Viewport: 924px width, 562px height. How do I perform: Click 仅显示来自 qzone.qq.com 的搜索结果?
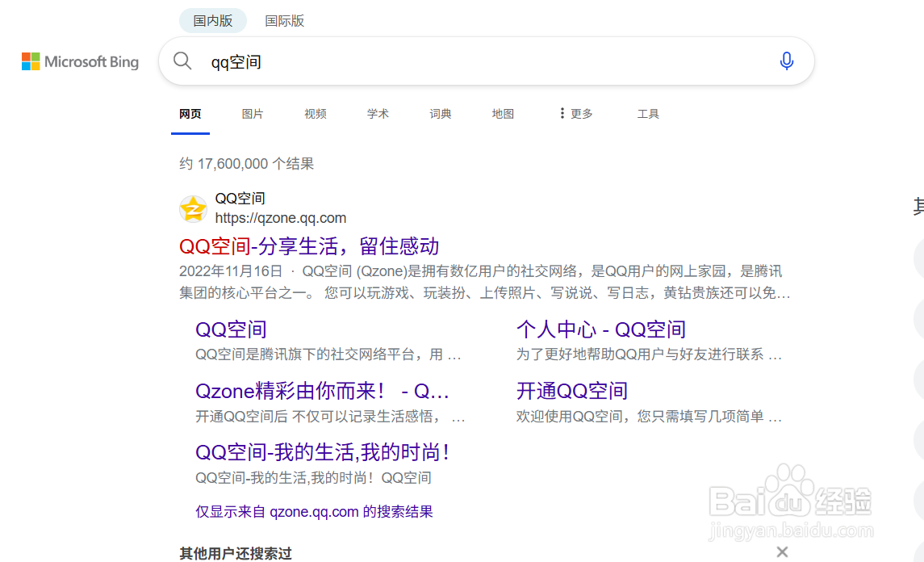313,511
